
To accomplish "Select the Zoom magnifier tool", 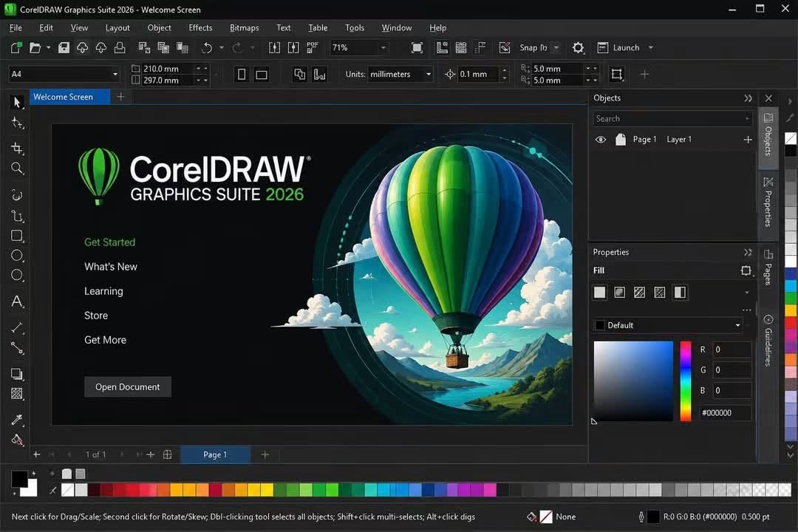I will click(17, 168).
